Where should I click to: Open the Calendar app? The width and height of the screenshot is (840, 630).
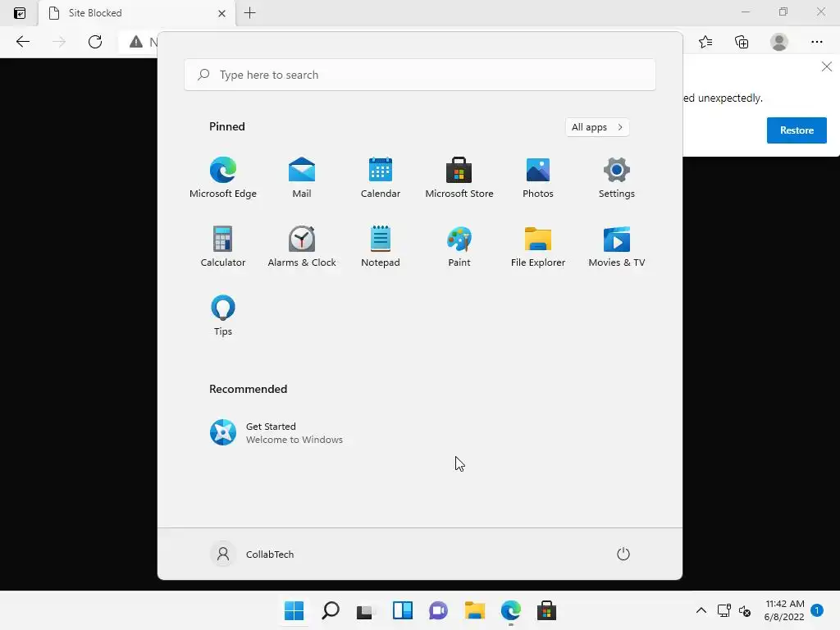pos(381,178)
